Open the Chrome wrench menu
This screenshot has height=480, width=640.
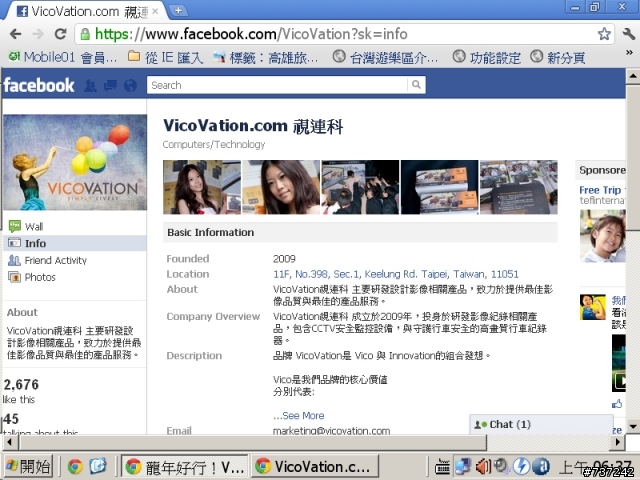click(x=629, y=34)
